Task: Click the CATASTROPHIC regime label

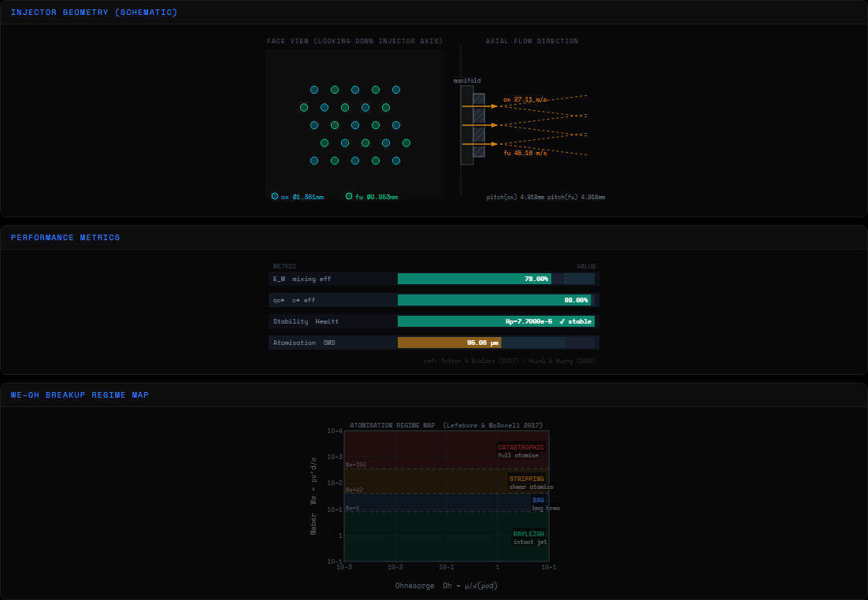Action: (521, 447)
